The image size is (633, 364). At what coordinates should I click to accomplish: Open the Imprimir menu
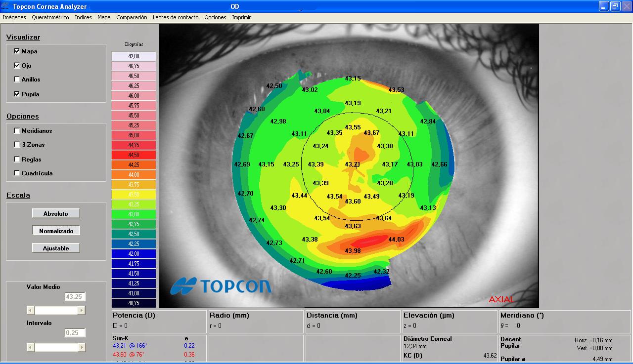point(241,17)
